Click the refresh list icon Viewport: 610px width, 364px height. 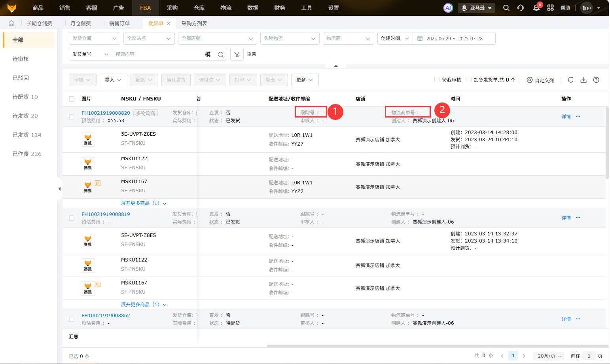(570, 80)
